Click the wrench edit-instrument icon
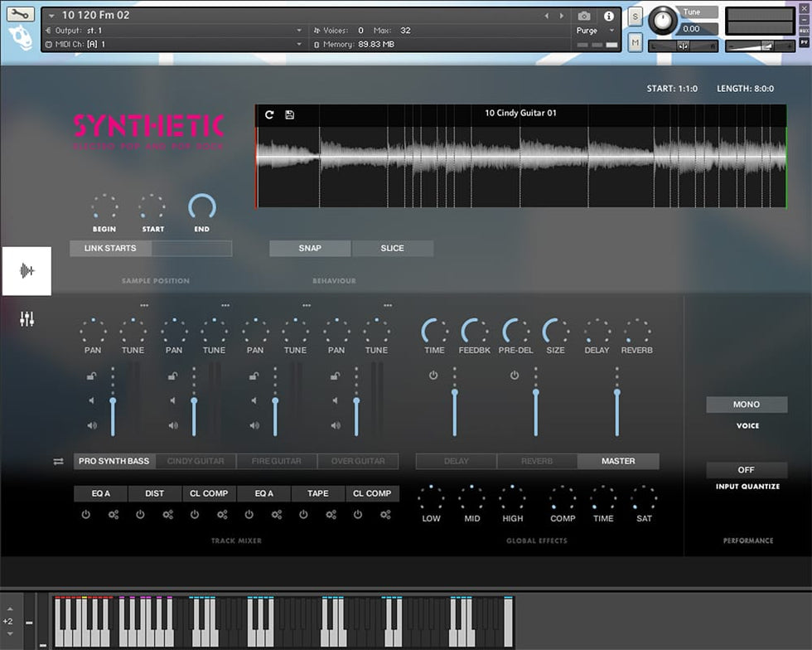 pos(21,14)
